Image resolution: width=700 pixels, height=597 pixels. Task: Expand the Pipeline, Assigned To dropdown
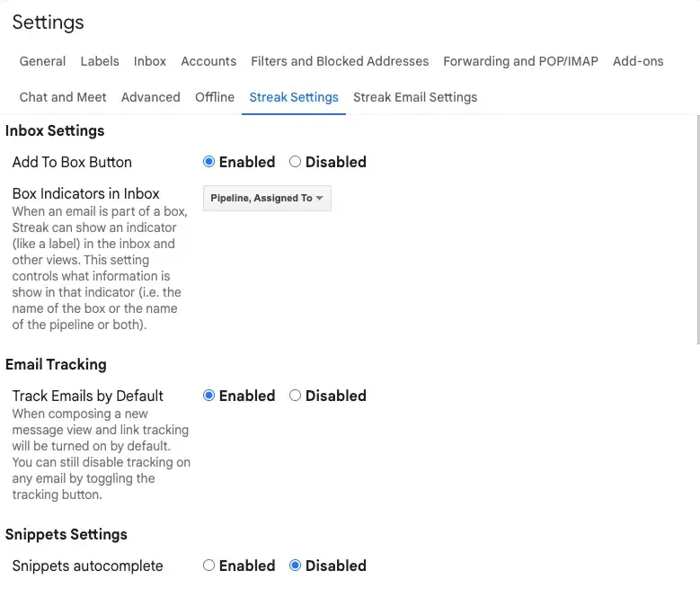pyautogui.click(x=267, y=198)
